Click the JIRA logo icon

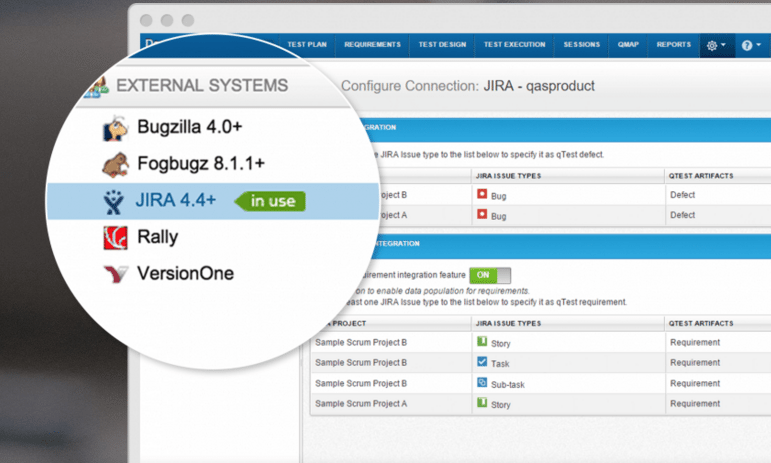click(114, 202)
